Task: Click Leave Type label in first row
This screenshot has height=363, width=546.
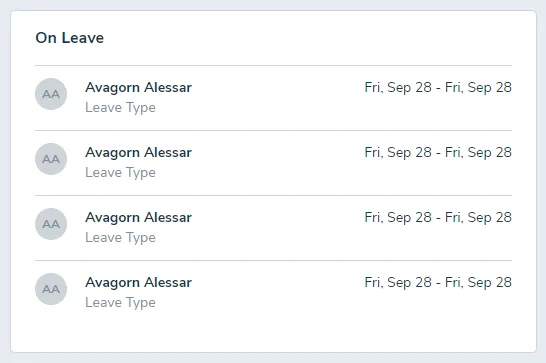Action: (x=120, y=108)
